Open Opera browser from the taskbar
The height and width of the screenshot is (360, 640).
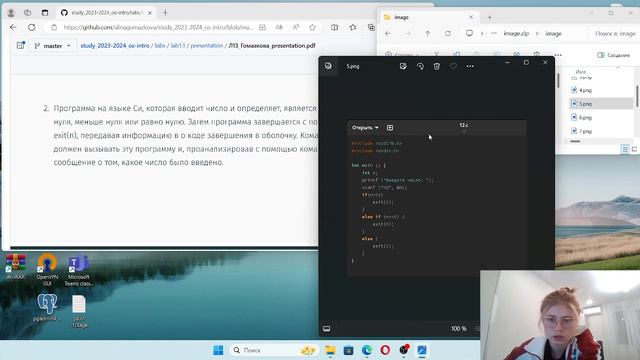[385, 350]
